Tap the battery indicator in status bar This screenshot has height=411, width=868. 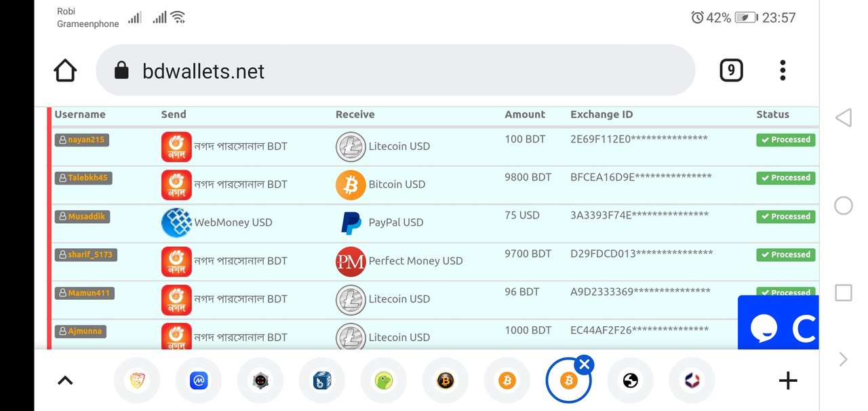(746, 18)
